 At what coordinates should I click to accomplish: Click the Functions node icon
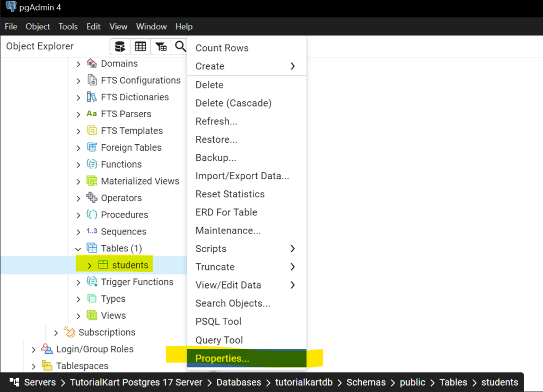(92, 164)
